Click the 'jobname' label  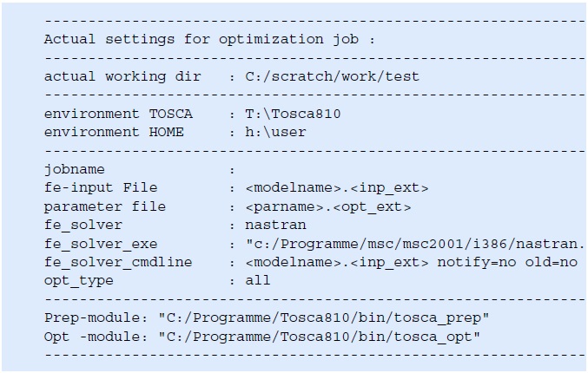(x=74, y=170)
